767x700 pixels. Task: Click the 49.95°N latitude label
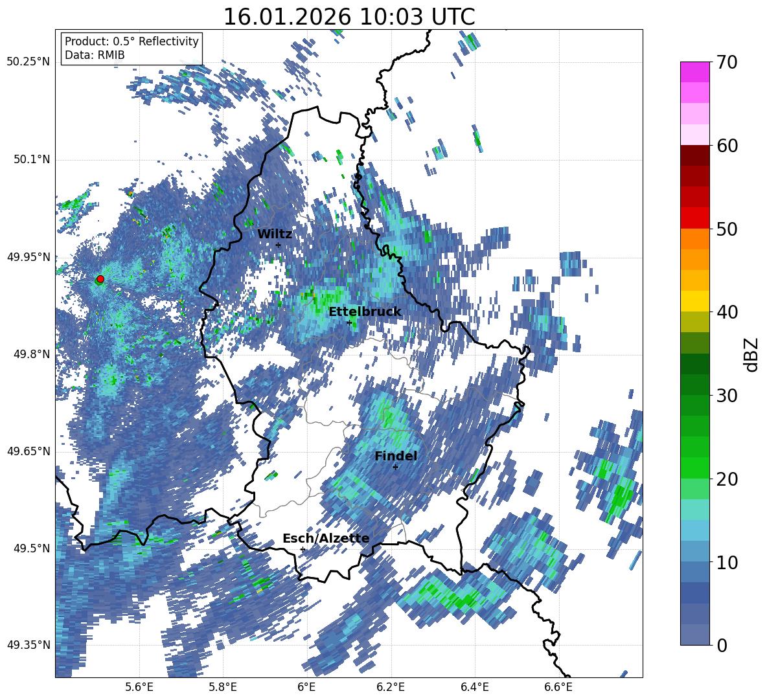(x=29, y=256)
